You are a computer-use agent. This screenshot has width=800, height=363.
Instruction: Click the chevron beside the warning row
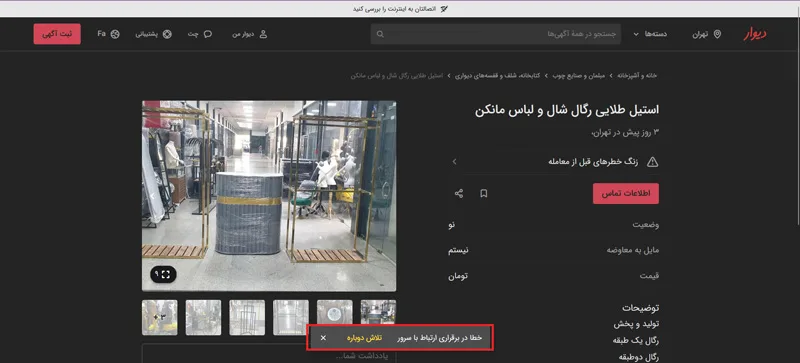click(x=454, y=162)
